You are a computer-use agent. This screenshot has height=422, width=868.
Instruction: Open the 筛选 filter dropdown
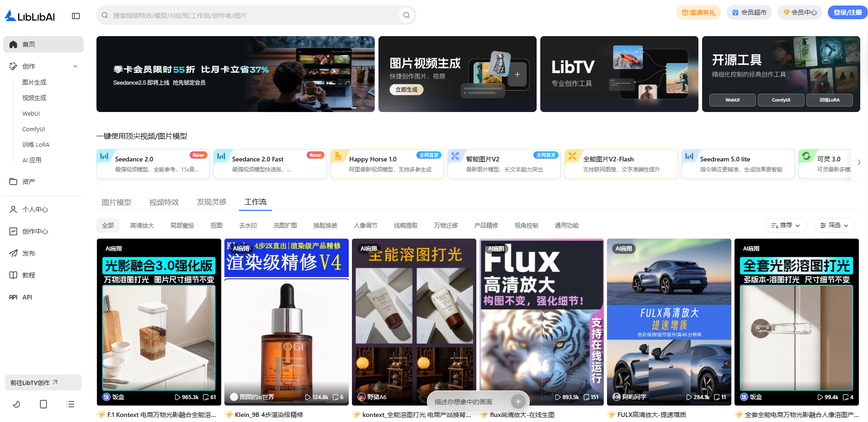[834, 225]
